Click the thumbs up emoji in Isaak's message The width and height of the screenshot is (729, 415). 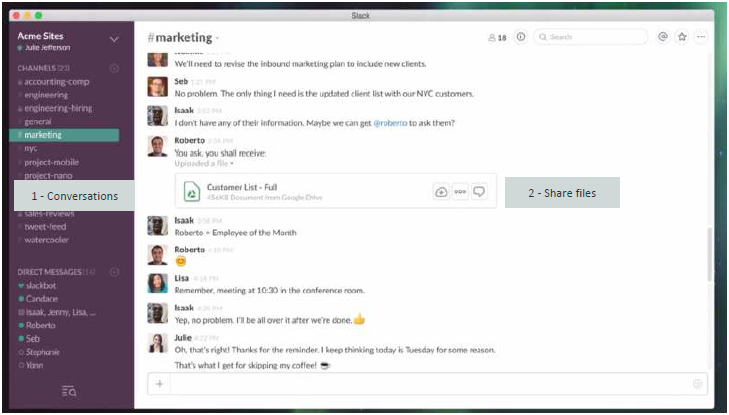pos(359,320)
